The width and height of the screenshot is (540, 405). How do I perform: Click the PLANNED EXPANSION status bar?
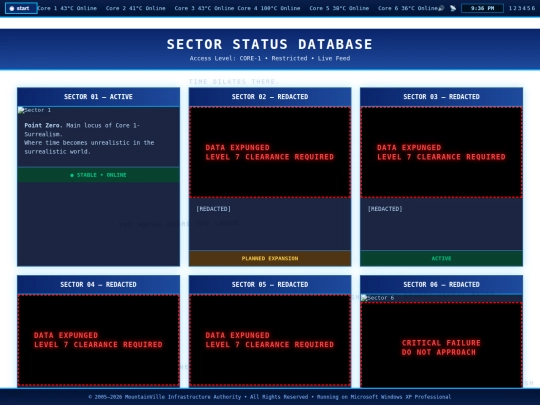click(270, 258)
